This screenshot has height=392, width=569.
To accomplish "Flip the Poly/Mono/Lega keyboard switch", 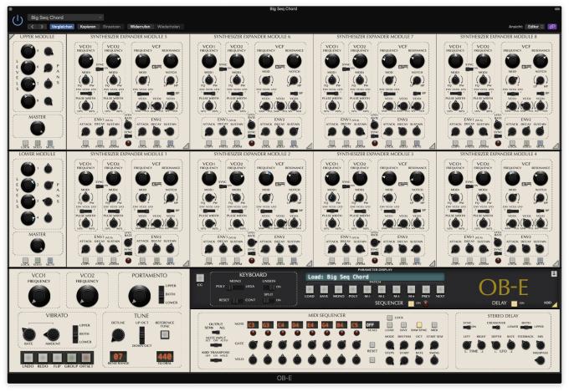I will tap(236, 287).
